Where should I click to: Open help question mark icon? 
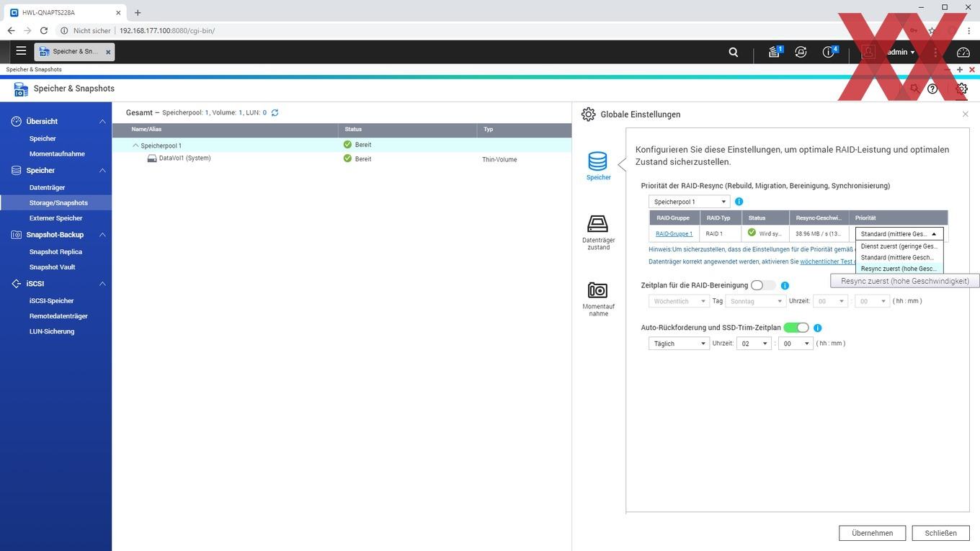point(932,89)
